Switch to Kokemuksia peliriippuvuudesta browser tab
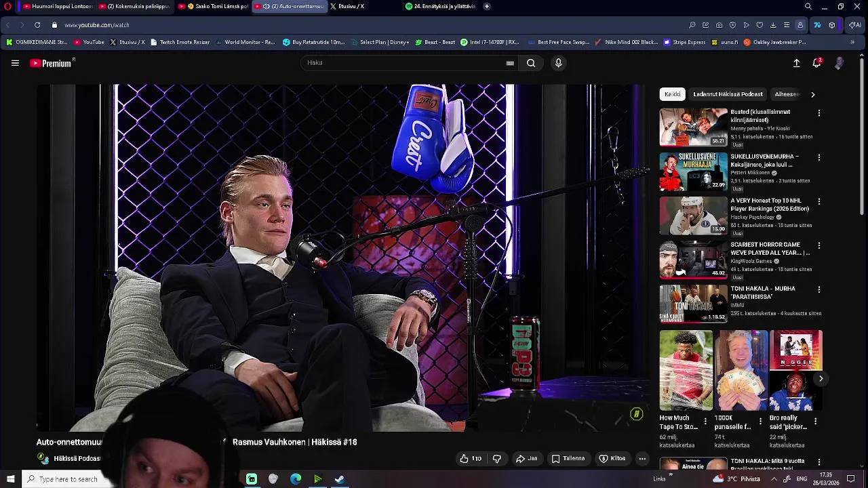This screenshot has width=868, height=488. point(134,6)
